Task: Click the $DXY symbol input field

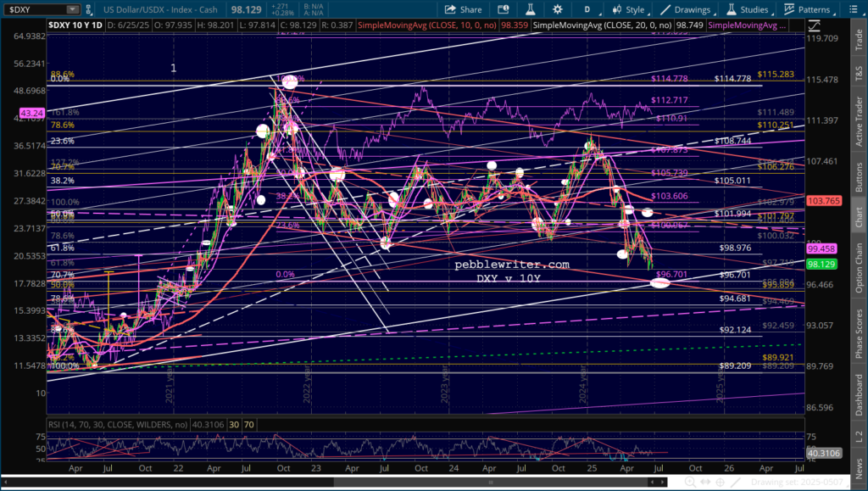Action: tap(27, 9)
